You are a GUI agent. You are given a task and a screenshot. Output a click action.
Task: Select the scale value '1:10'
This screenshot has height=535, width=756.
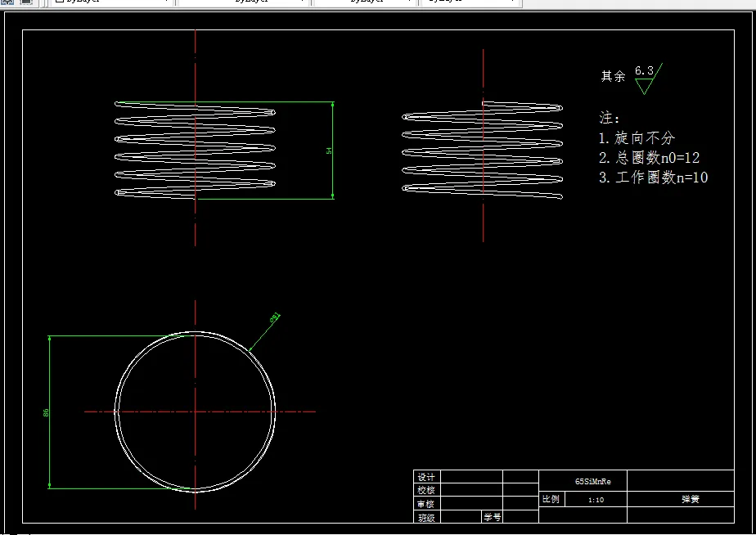pos(596,500)
